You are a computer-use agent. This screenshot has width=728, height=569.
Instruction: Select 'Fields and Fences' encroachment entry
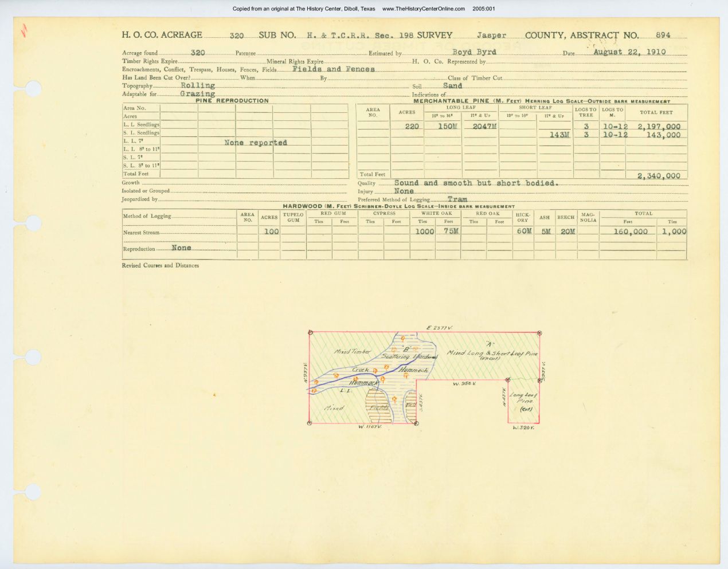tap(334, 69)
